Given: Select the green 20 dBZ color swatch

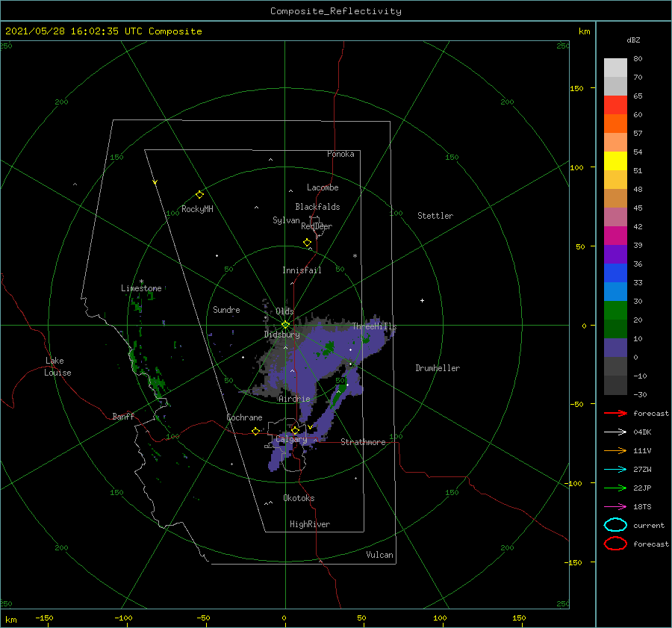Looking at the screenshot, I should point(615,311).
